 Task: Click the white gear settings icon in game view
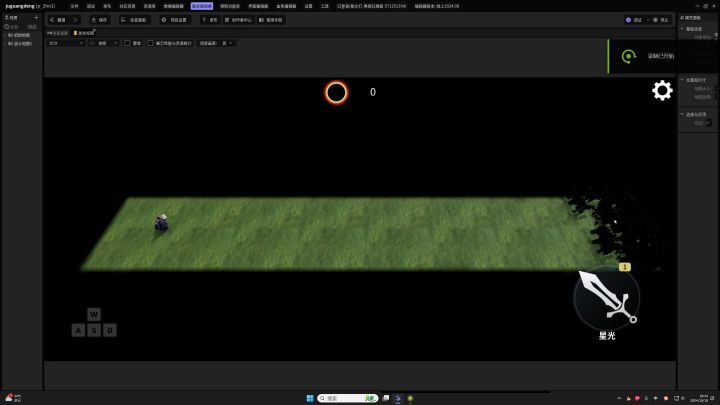pyautogui.click(x=662, y=90)
